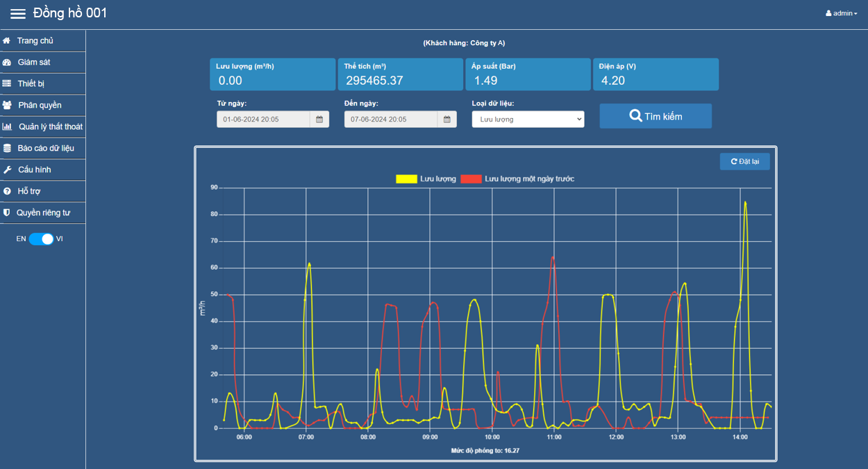Click the Đặt lại reset button
This screenshot has height=469, width=868.
(x=744, y=162)
